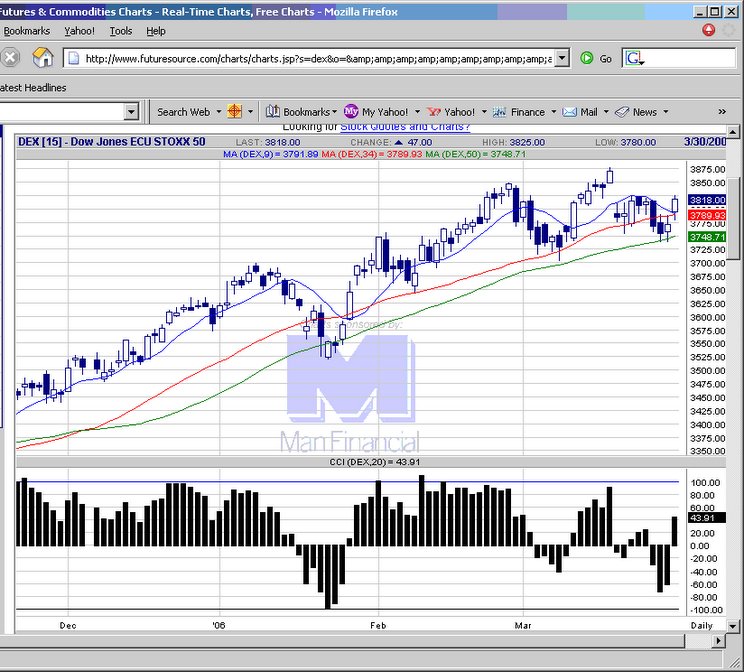Click the Mar date axis label
The height and width of the screenshot is (672, 744).
pyautogui.click(x=523, y=625)
